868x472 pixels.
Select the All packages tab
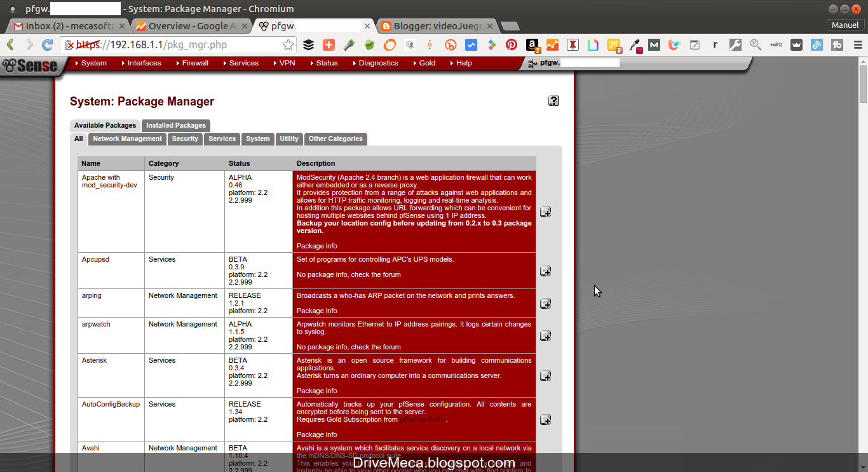point(78,138)
